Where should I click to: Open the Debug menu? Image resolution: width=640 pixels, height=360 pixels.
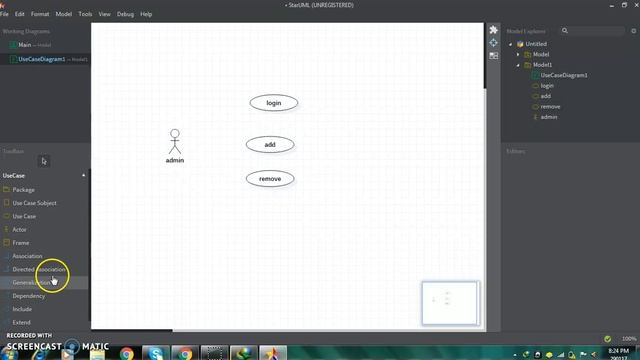(x=125, y=14)
